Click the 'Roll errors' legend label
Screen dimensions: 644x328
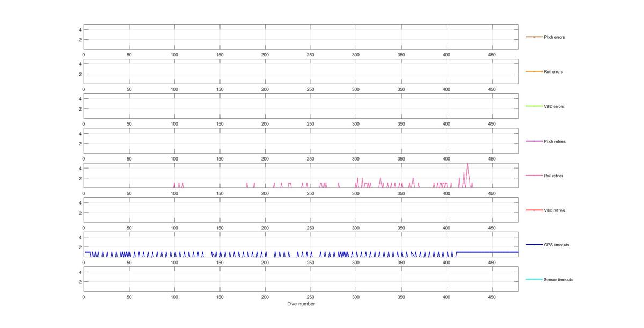553,72
